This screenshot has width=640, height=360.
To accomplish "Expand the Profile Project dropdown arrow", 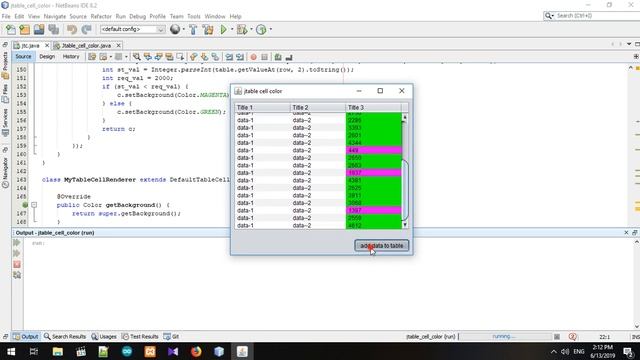I will (x=271, y=29).
